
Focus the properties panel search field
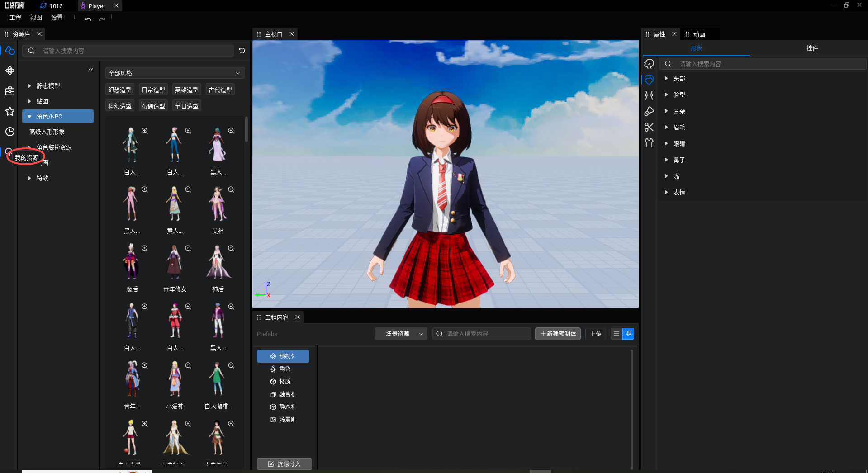[763, 64]
